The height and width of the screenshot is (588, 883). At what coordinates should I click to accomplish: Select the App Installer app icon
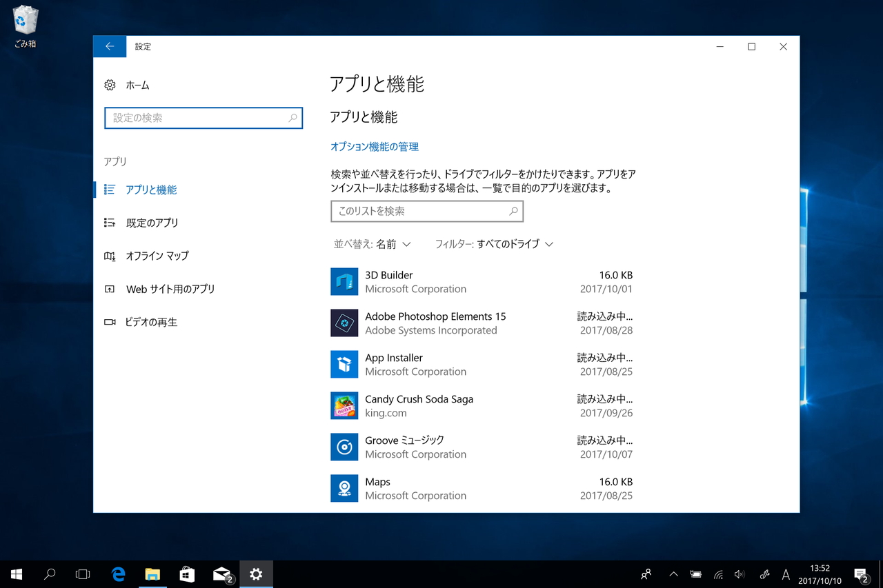pos(344,365)
